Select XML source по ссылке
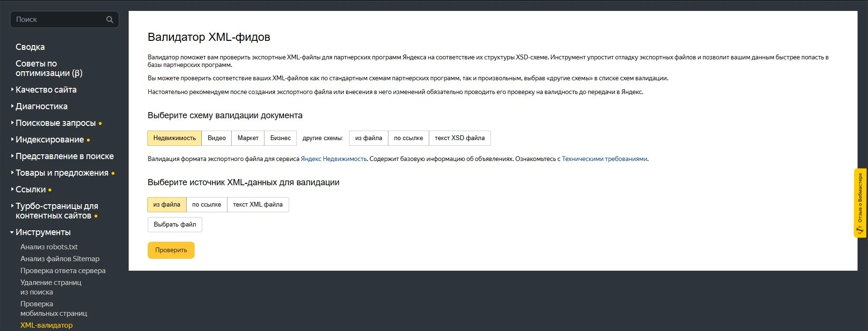Viewport: 868px width, 331px height. (x=207, y=205)
